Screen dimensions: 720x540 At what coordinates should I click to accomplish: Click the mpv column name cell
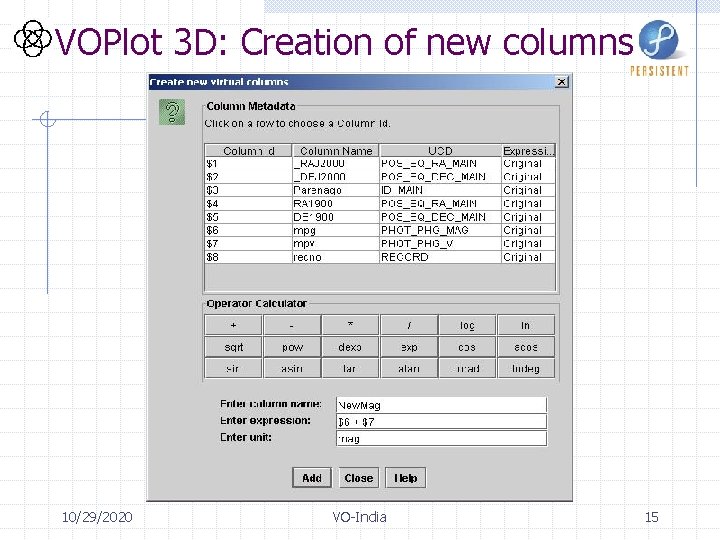point(336,243)
